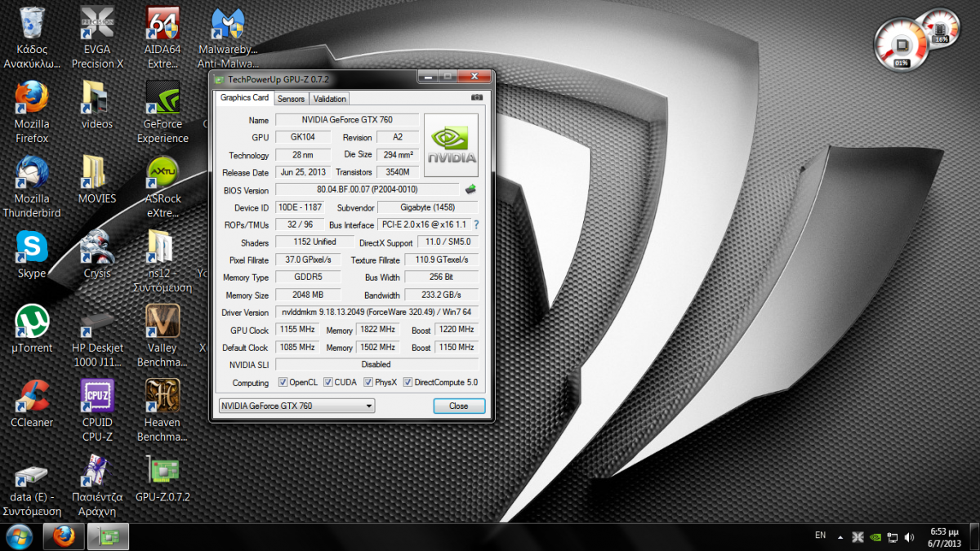Select the Skype desktop icon

coord(32,255)
